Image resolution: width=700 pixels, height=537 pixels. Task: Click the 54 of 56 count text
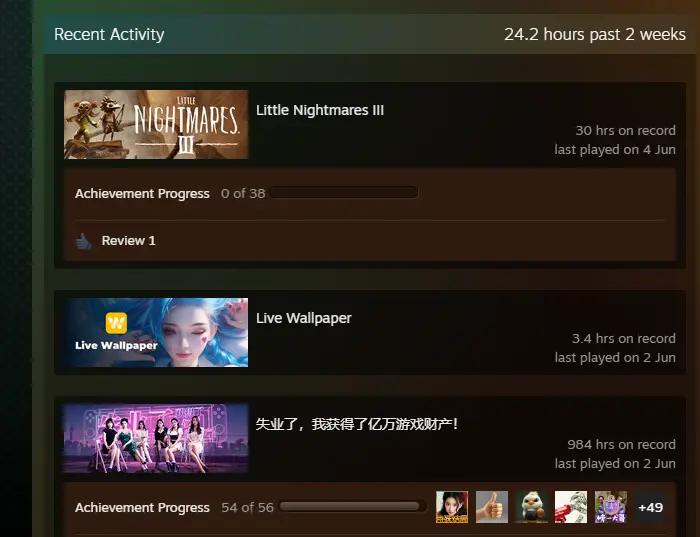(247, 508)
